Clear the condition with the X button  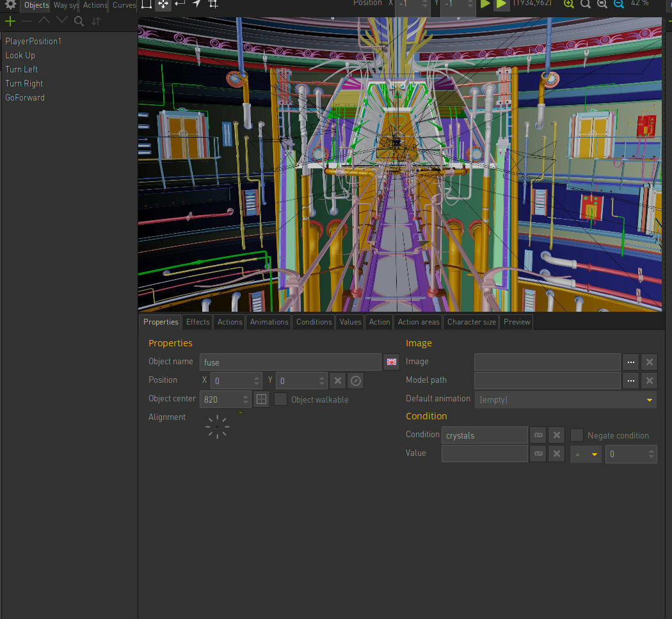[556, 435]
